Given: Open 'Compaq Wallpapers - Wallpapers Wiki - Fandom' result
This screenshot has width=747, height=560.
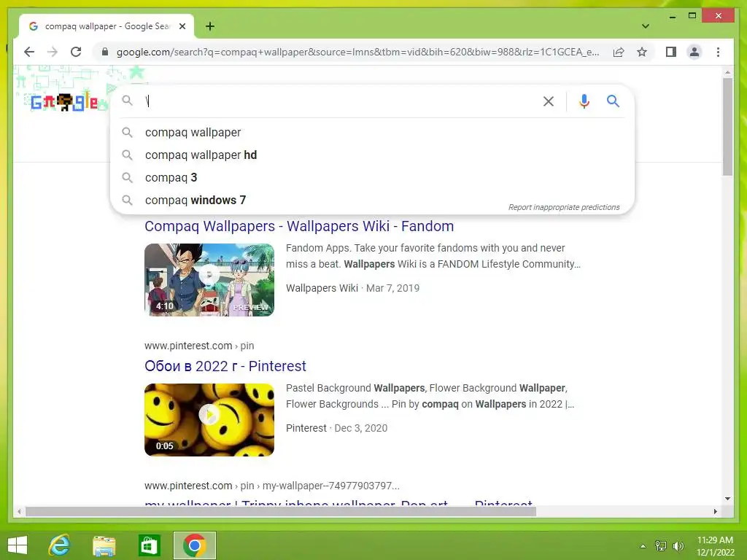Looking at the screenshot, I should [x=299, y=226].
